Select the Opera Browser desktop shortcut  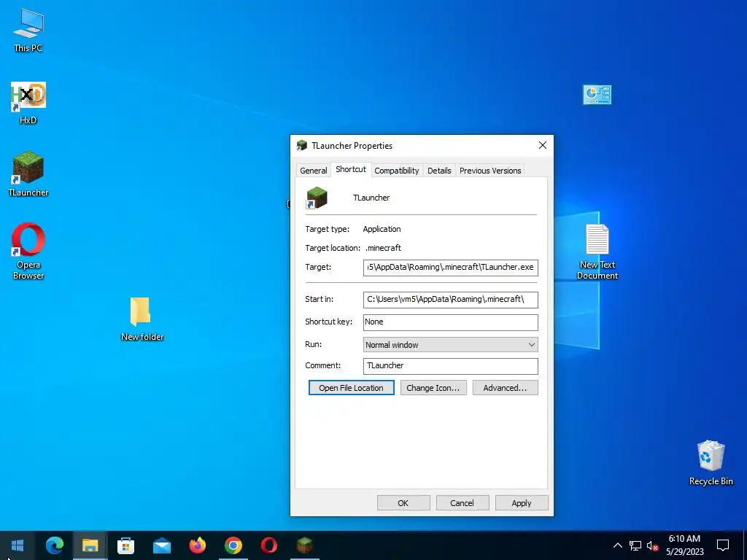tap(28, 251)
